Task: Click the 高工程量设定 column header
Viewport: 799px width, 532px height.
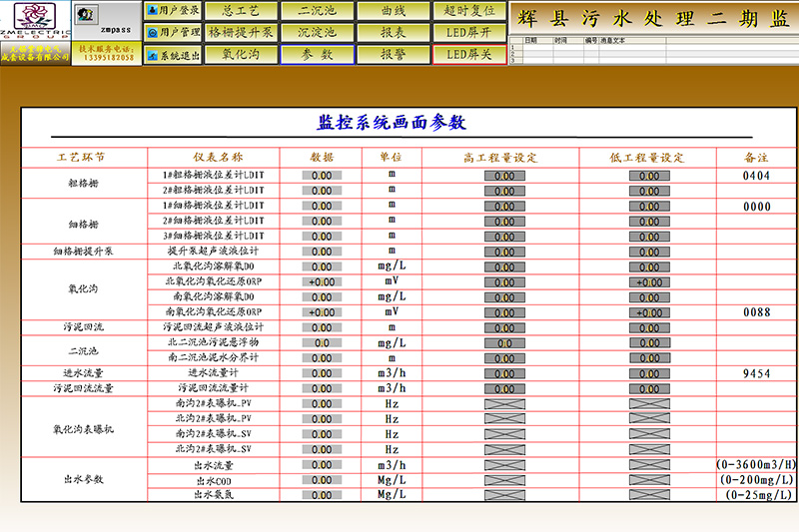Action: coord(500,158)
